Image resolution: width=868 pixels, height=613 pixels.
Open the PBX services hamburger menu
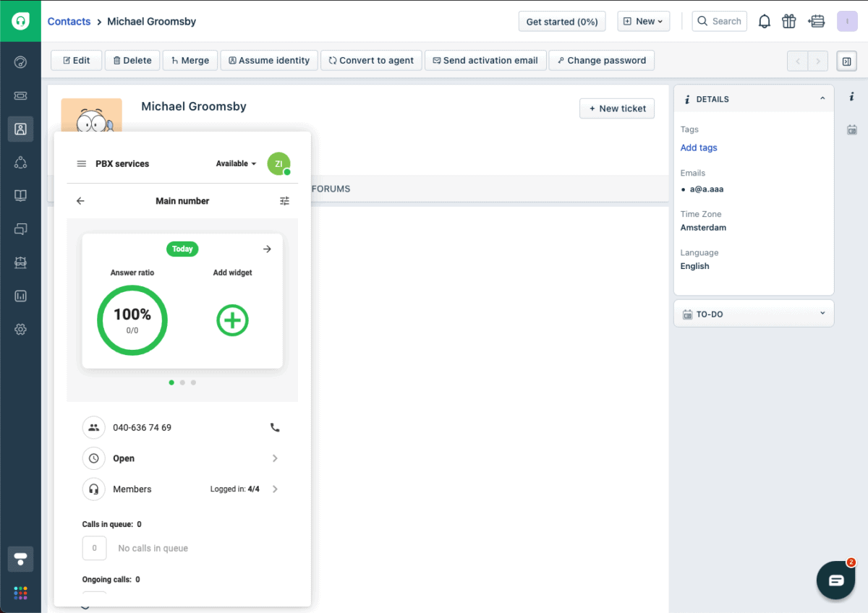[x=82, y=163]
